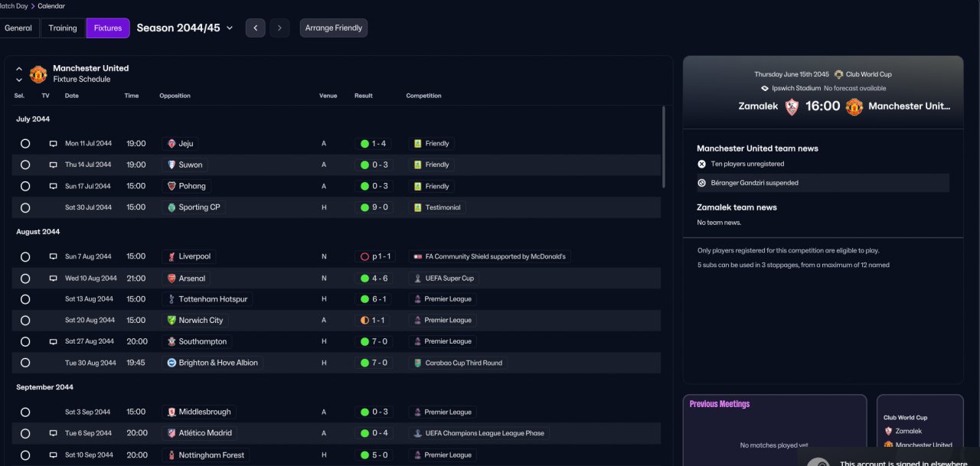Click the p 1 - 1 Liverpool result
980x466 pixels.
[x=374, y=256]
